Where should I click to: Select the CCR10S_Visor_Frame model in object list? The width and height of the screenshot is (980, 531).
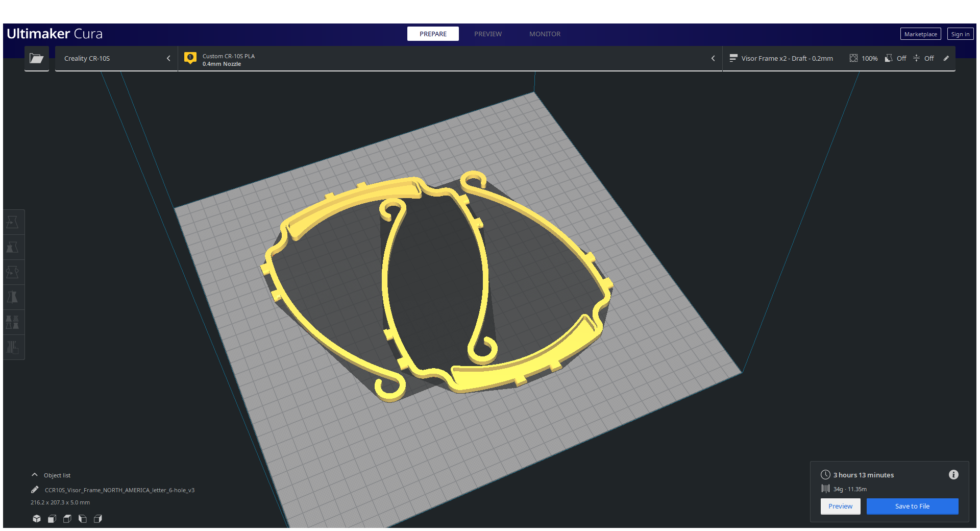click(x=119, y=490)
